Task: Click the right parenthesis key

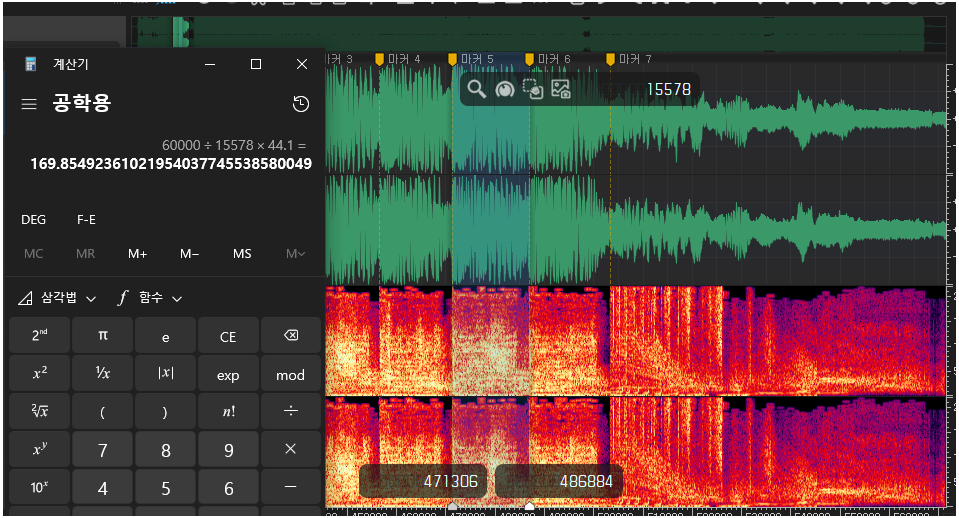Action: [166, 412]
